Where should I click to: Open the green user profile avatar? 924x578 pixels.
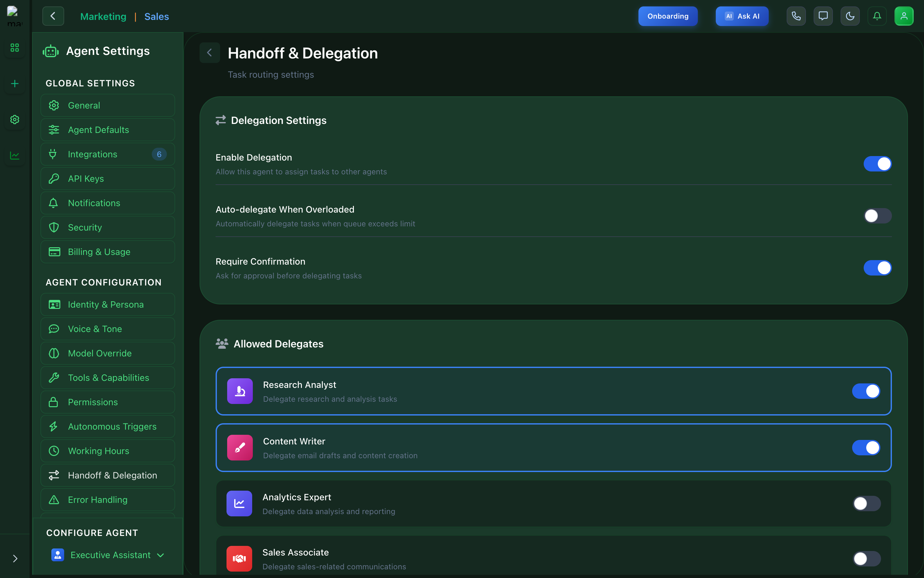coord(904,16)
